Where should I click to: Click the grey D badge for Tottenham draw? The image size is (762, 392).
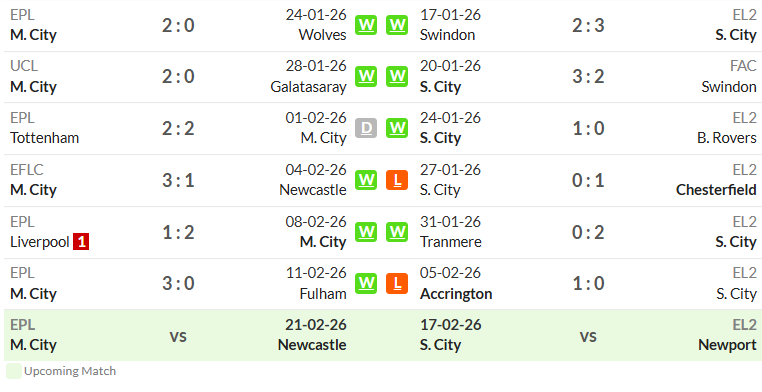365,128
